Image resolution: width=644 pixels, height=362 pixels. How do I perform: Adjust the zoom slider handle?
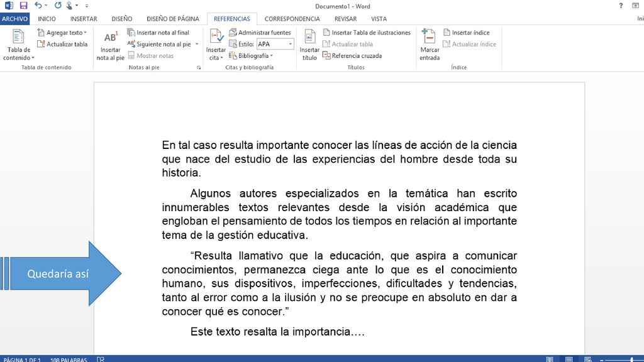coord(631,360)
